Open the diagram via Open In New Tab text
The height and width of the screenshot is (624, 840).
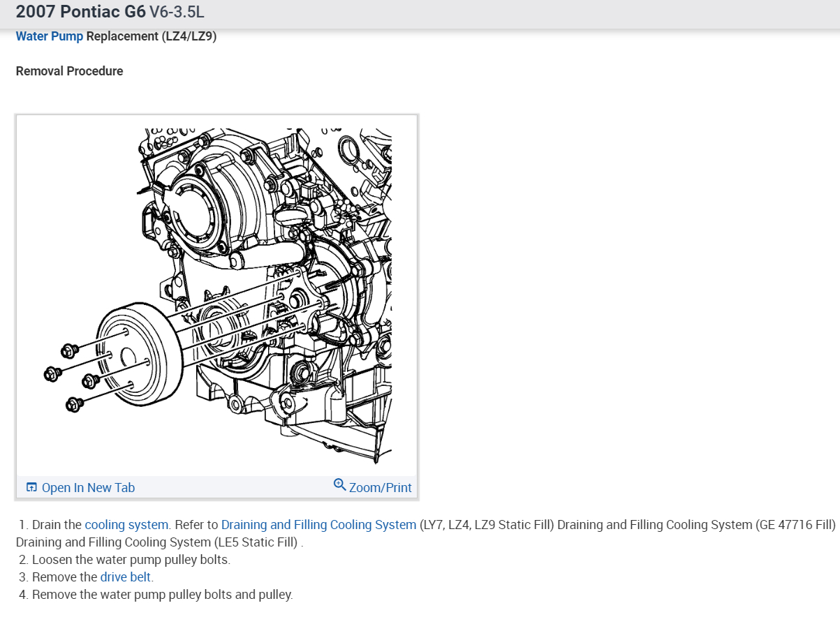88,488
